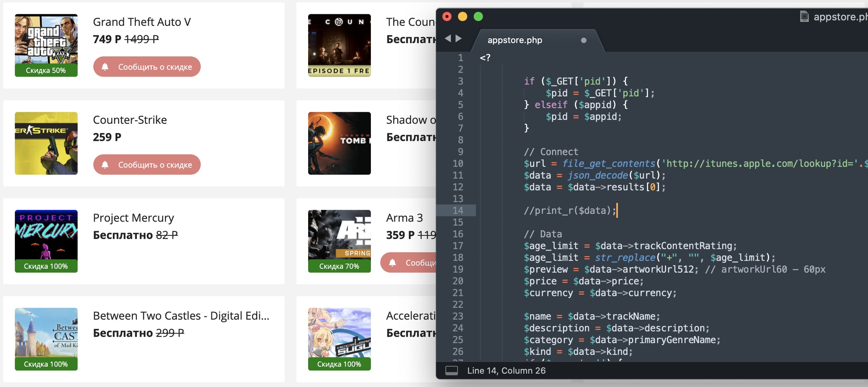868x387 pixels.
Task: Maximize the editor with green button
Action: pos(478,17)
